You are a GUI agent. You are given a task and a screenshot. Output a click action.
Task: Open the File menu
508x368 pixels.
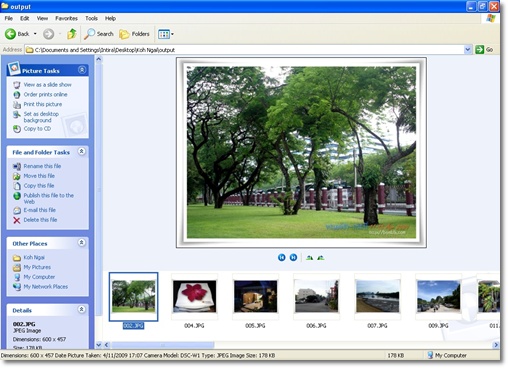coord(9,18)
